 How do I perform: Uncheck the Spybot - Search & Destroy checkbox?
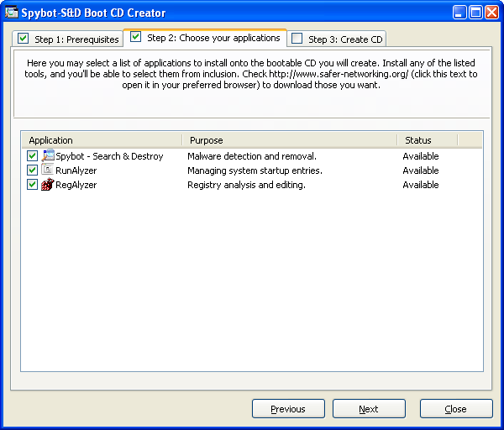pos(32,156)
